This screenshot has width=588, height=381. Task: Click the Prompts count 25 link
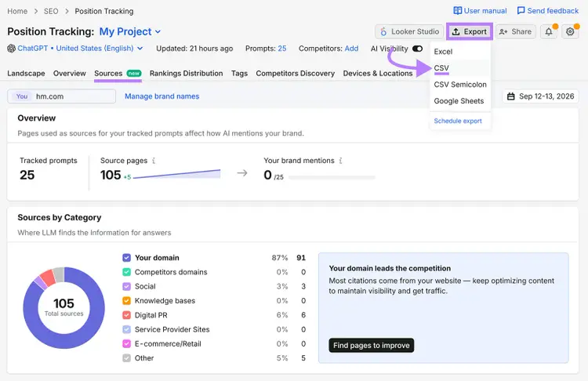pyautogui.click(x=282, y=49)
